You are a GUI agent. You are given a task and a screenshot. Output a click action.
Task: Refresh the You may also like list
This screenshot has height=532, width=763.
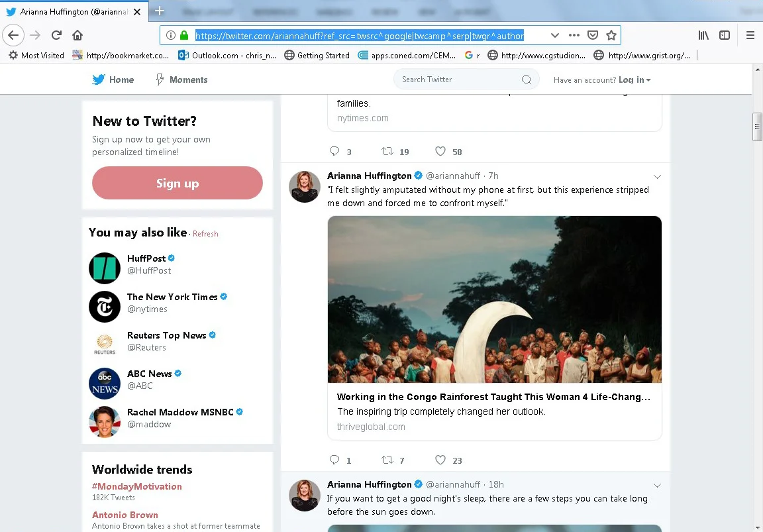pyautogui.click(x=205, y=234)
